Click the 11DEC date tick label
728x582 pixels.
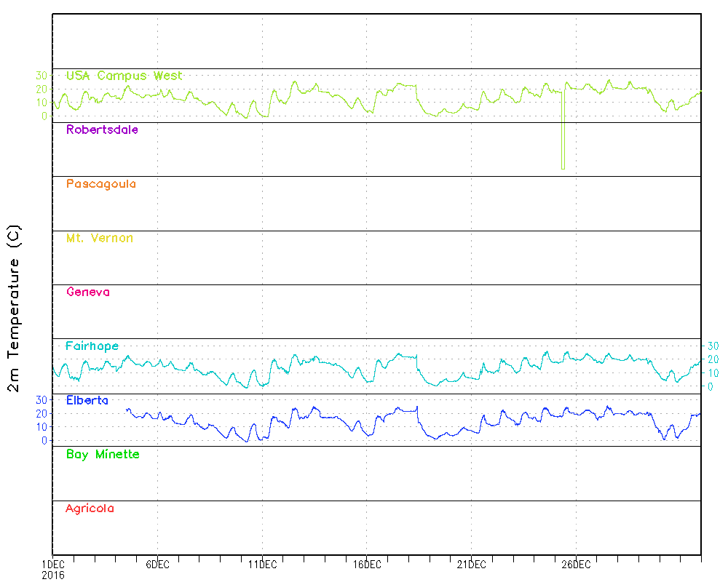coord(262,564)
